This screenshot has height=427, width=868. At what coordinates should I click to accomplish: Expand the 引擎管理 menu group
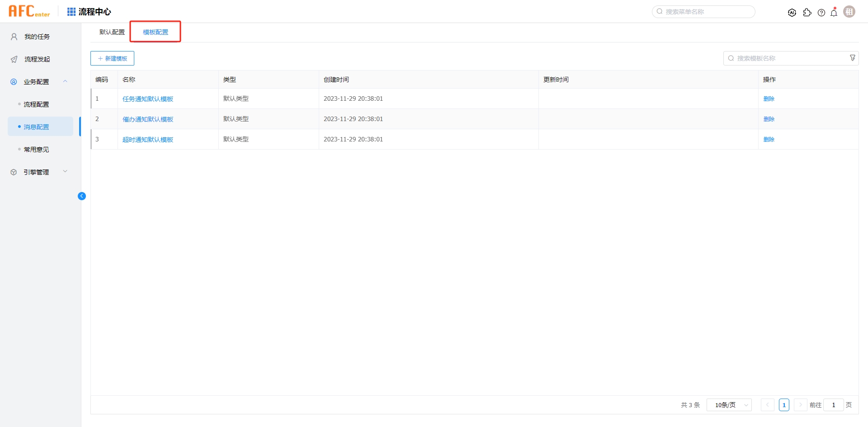tap(65, 172)
